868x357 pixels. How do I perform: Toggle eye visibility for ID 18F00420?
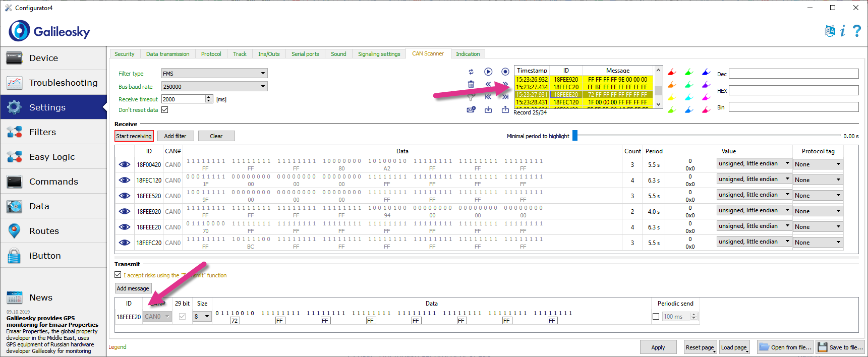(x=125, y=164)
